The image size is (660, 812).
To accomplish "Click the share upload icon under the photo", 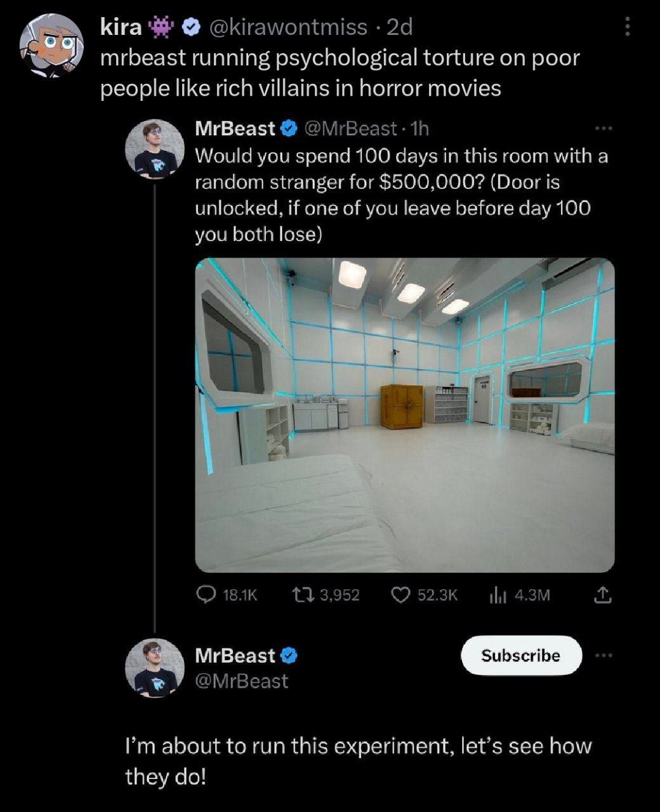I will point(603,594).
